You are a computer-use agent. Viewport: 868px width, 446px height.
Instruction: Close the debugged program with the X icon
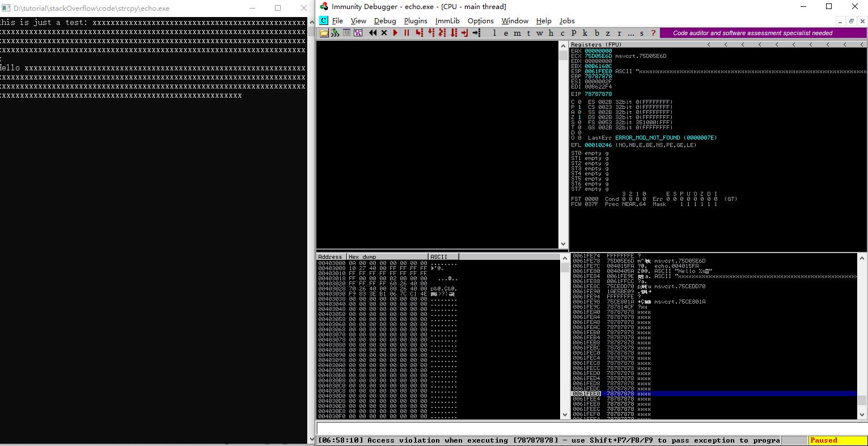384,33
